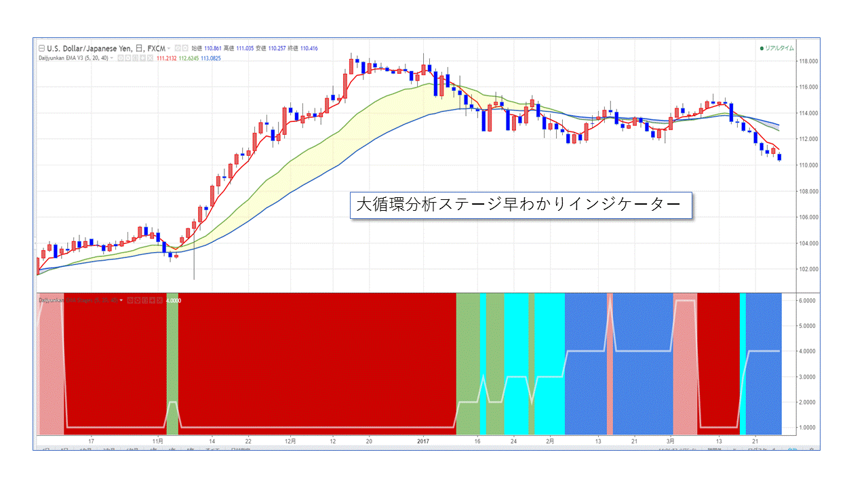Open format settings for Daijyunkan EMA Stages
868x488 pixels.
[x=136, y=300]
